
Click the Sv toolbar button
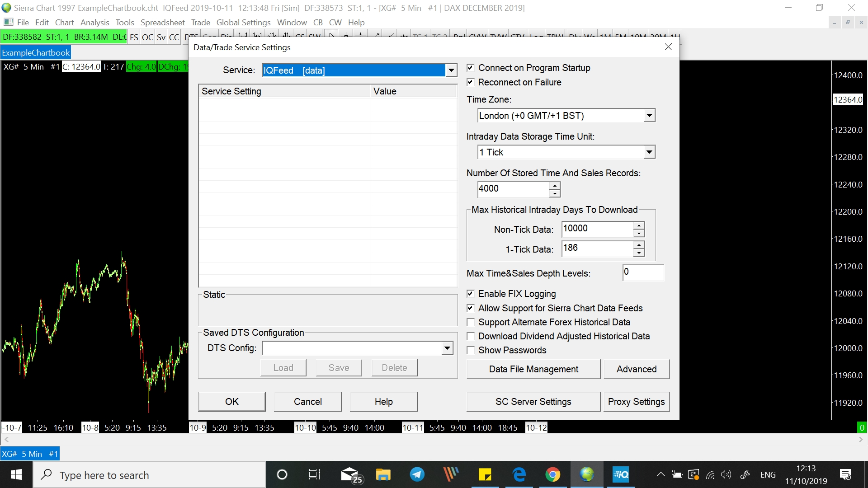(x=161, y=38)
